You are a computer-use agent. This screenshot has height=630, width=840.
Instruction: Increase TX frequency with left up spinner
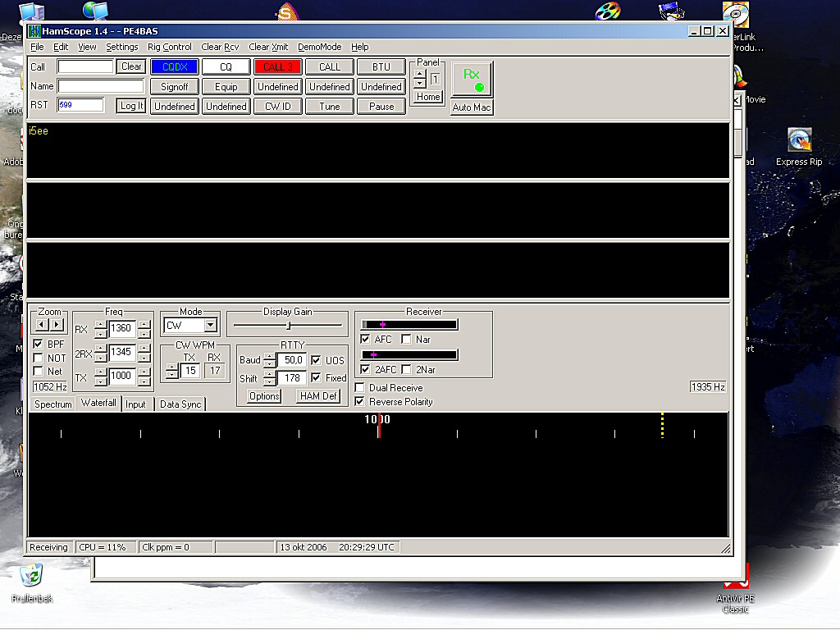click(x=100, y=372)
